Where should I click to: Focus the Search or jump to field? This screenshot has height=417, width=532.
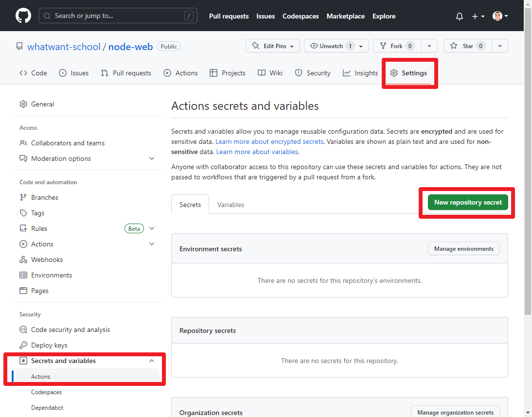[118, 16]
